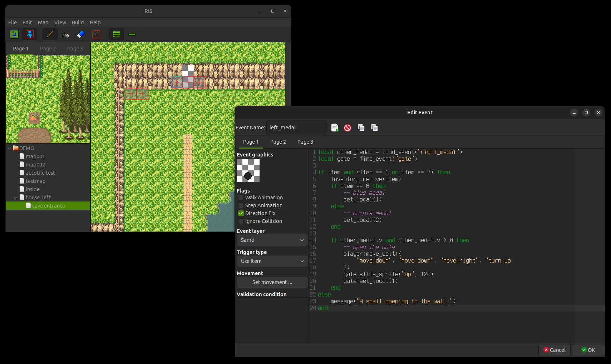Pick the fence tile in tileset palette
611x364 pixels.
[23, 74]
